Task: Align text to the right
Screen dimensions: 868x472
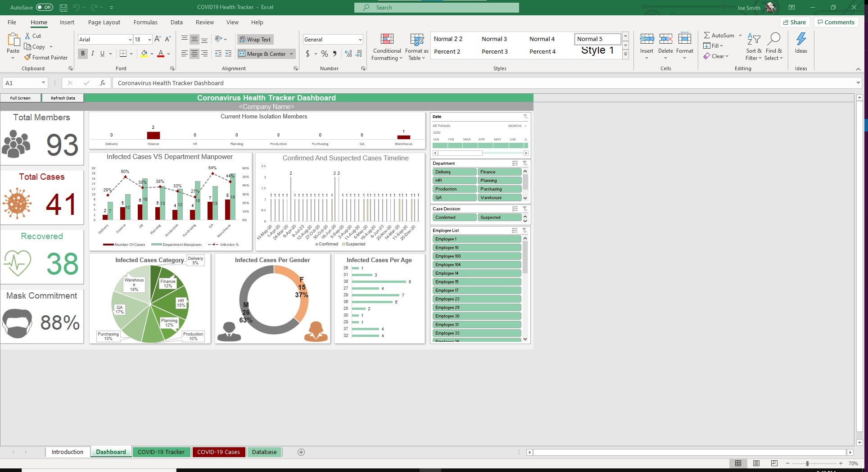Action: tap(204, 54)
